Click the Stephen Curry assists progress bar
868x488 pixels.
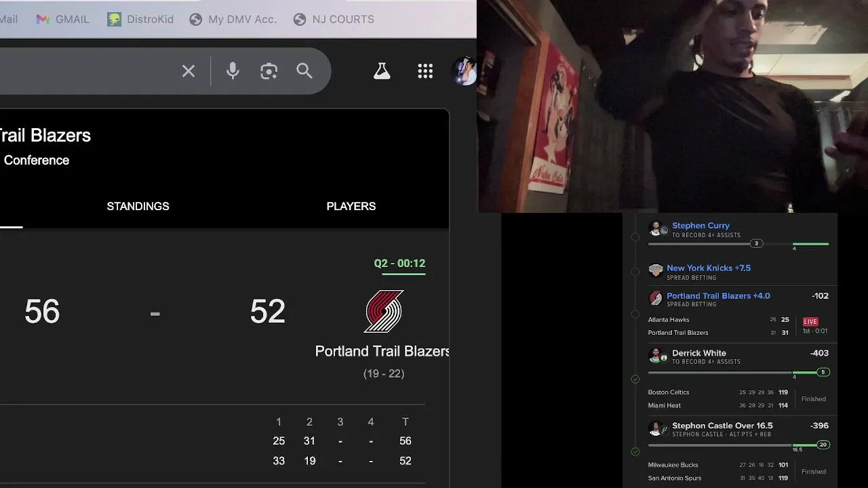738,243
